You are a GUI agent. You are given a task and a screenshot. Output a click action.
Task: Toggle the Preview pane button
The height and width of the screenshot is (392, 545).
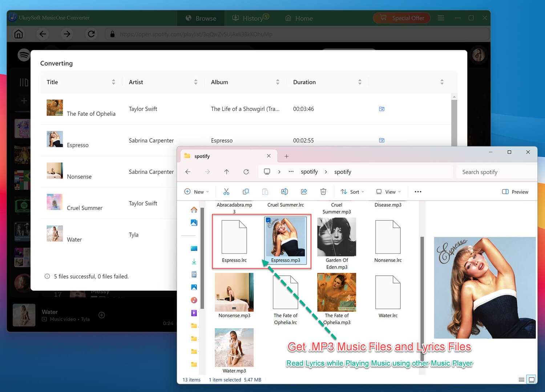click(515, 192)
